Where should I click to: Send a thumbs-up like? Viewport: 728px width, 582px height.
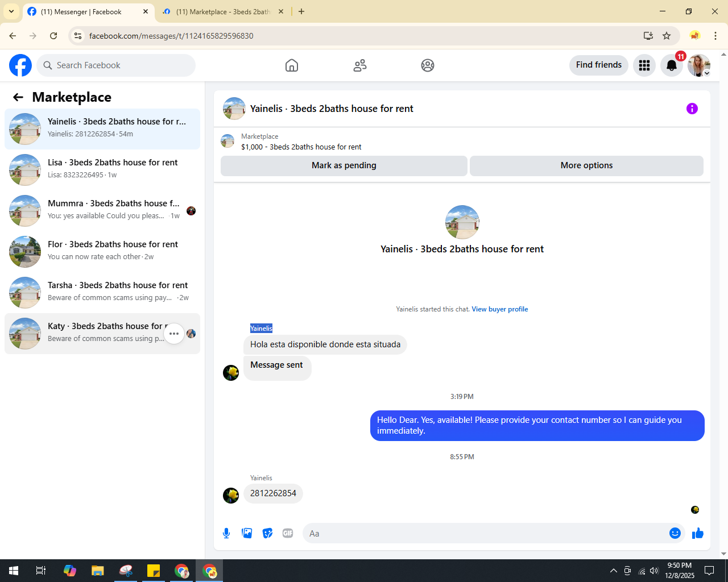click(x=698, y=533)
